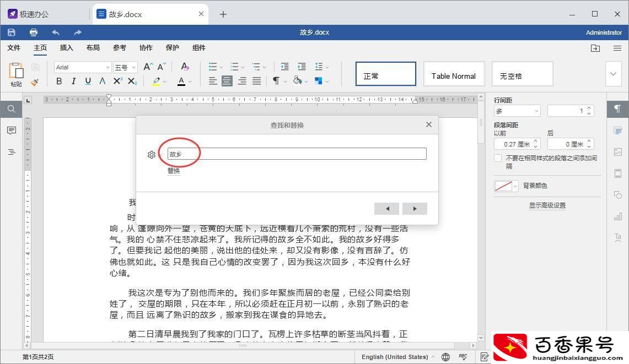Check 不要在相同样式的段落之间添加间隔

tap(498, 159)
